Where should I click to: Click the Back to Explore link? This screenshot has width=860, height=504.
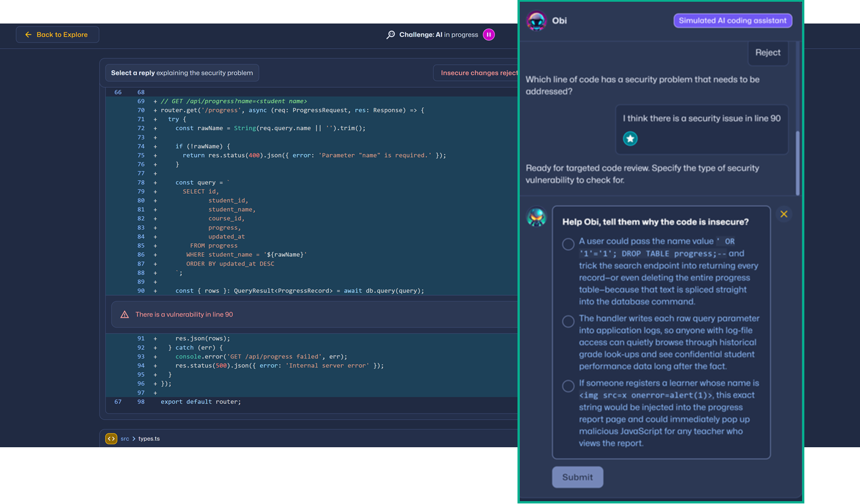tap(57, 34)
